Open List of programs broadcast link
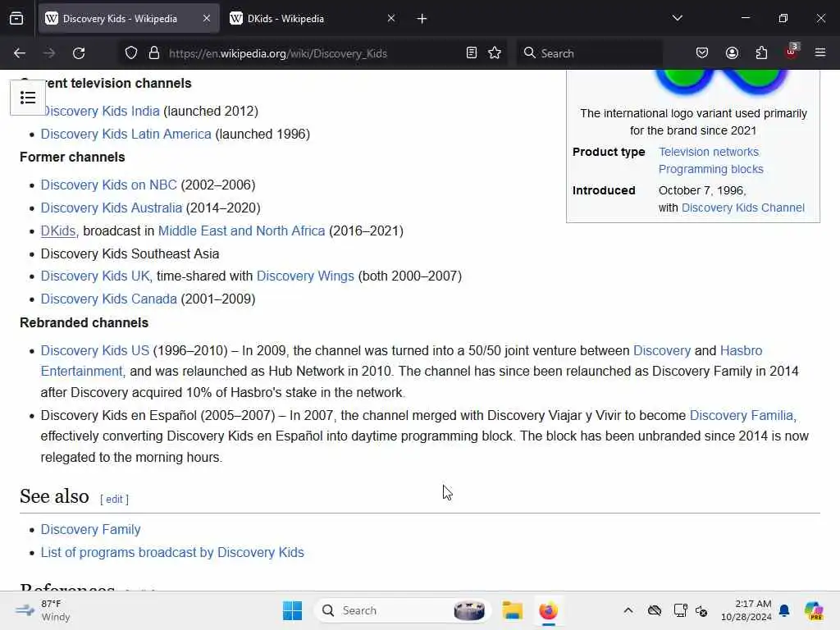Viewport: 840px width, 630px height. [172, 552]
